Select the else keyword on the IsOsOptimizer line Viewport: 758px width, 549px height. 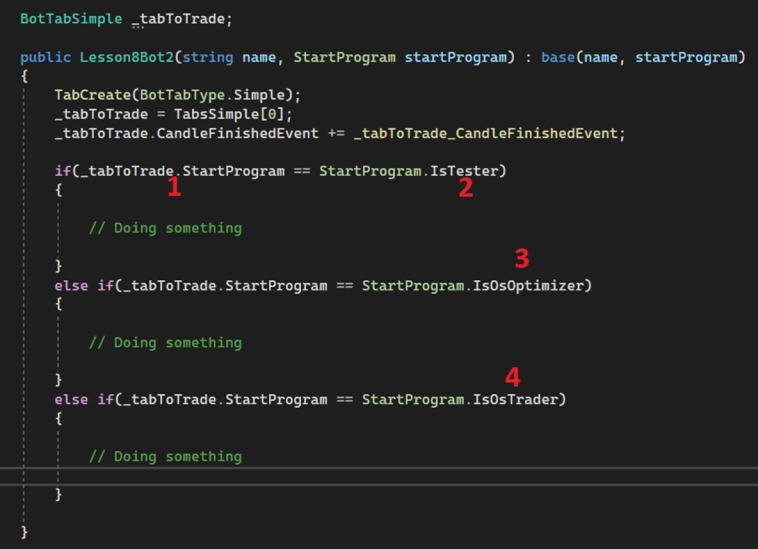(71, 286)
